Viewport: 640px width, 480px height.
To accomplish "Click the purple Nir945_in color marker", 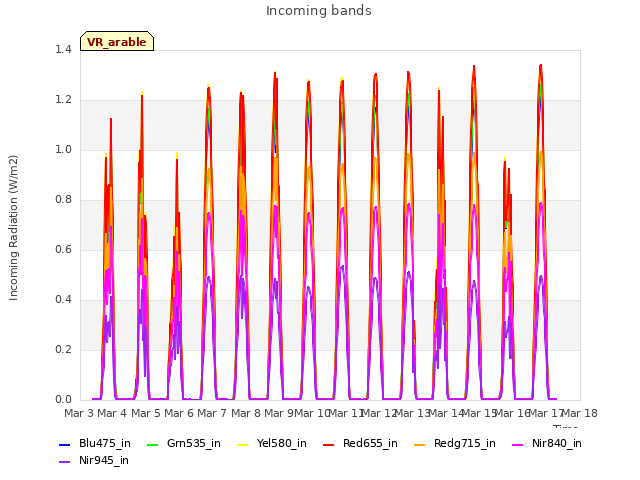I will (64, 462).
